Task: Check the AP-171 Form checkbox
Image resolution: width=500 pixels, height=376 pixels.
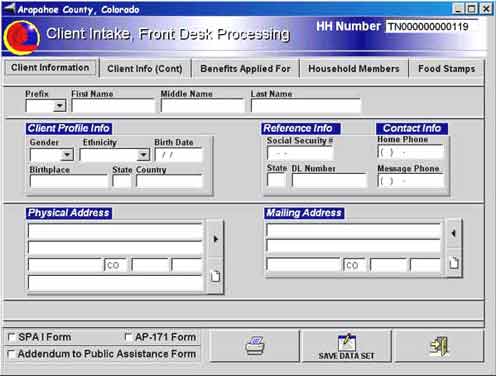Action: (128, 337)
